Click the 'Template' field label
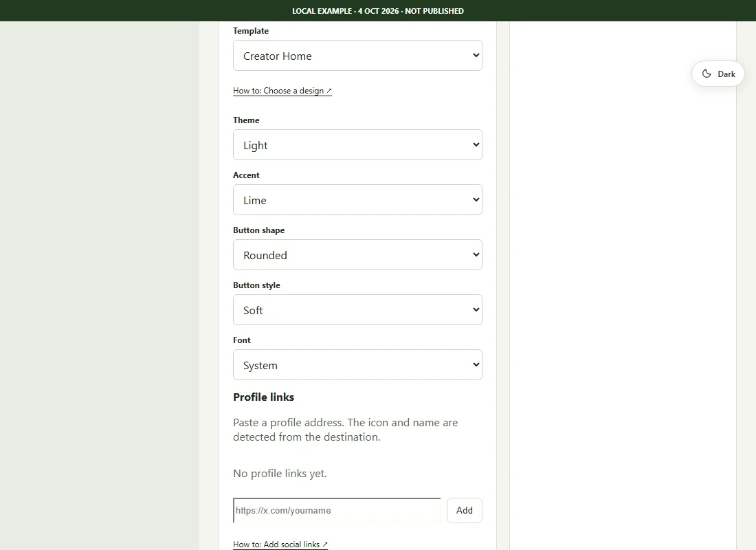The image size is (756, 550). (x=251, y=31)
